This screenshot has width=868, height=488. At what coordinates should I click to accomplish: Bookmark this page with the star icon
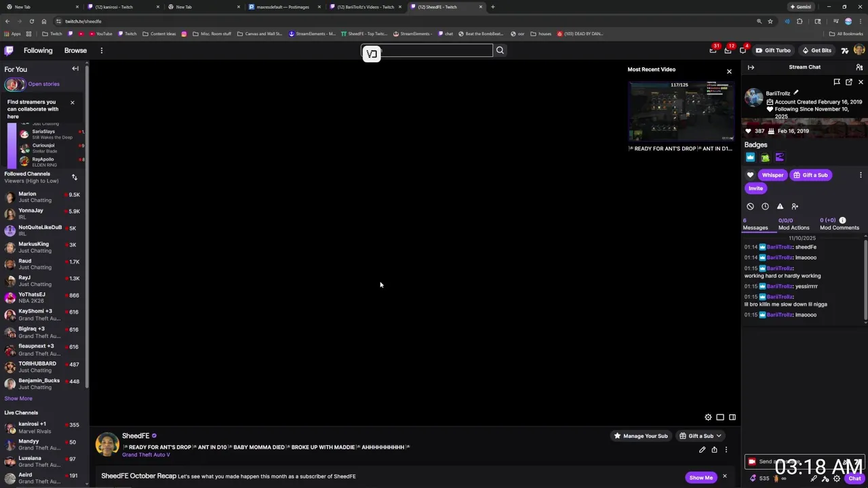click(770, 21)
